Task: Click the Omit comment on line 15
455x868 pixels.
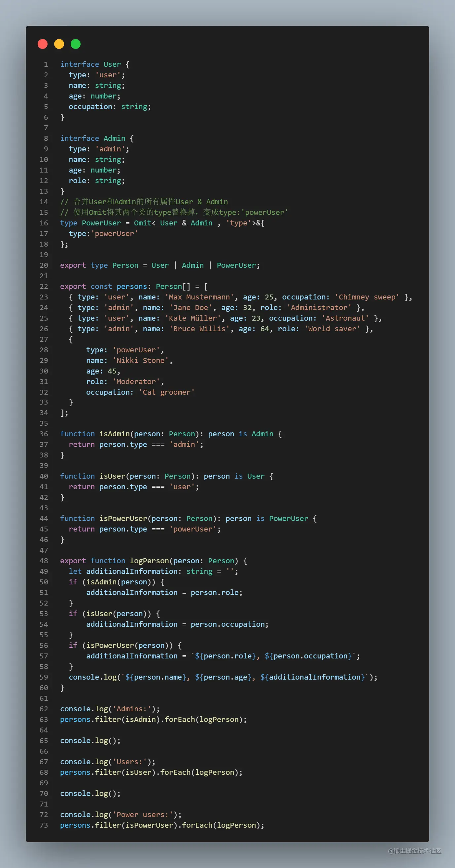Action: pyautogui.click(x=174, y=212)
